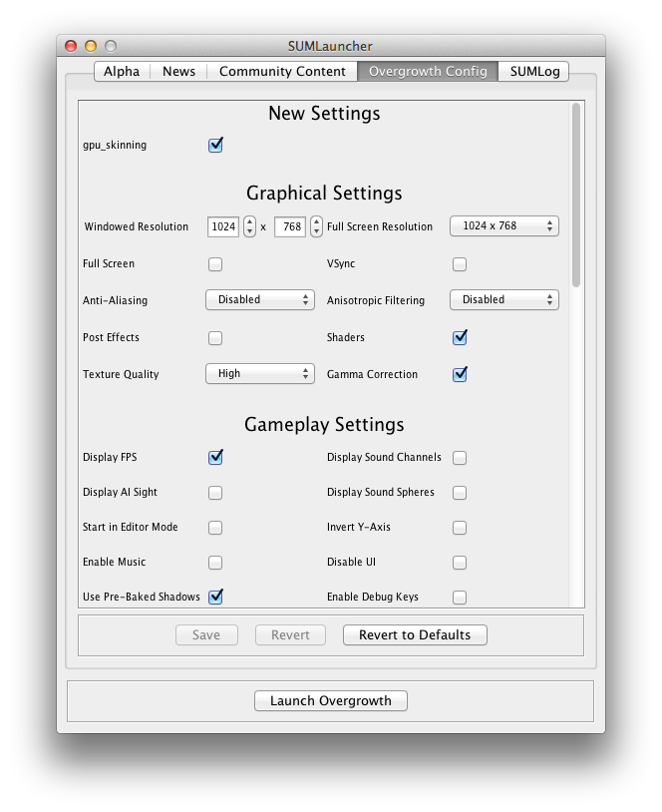Click Launch Overgrowth

click(331, 700)
